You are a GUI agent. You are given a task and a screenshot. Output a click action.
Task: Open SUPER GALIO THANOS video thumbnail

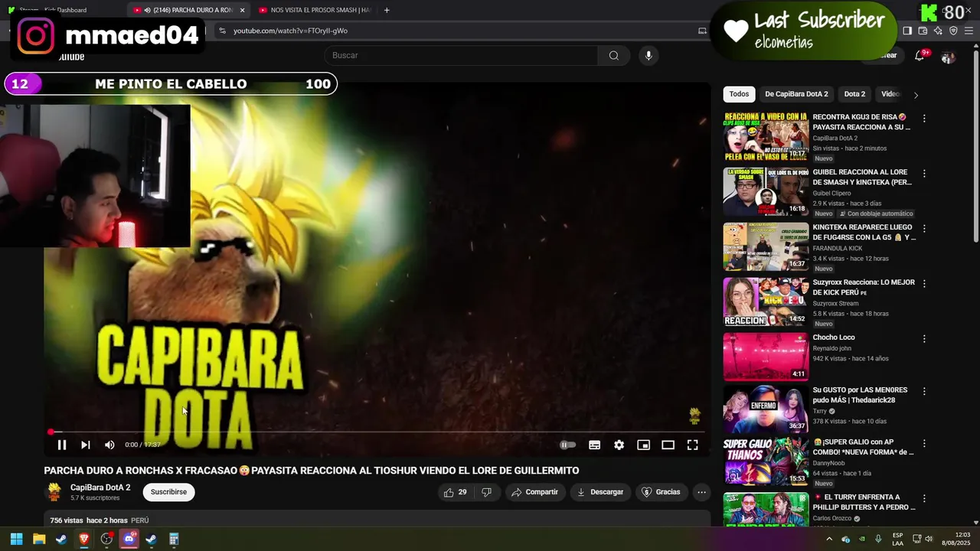click(766, 461)
